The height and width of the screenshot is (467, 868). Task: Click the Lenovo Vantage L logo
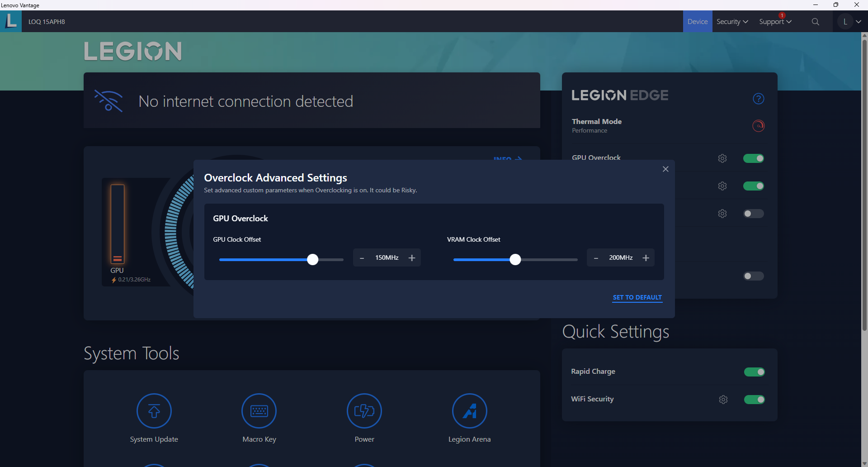[x=11, y=21]
